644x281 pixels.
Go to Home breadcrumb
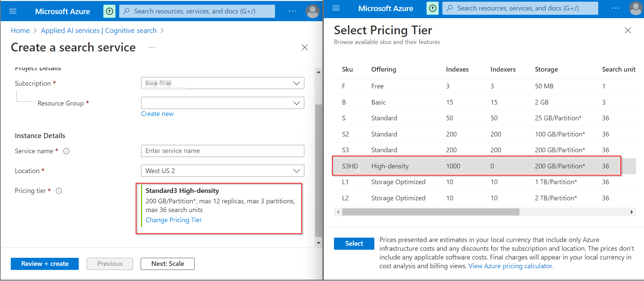click(x=20, y=31)
